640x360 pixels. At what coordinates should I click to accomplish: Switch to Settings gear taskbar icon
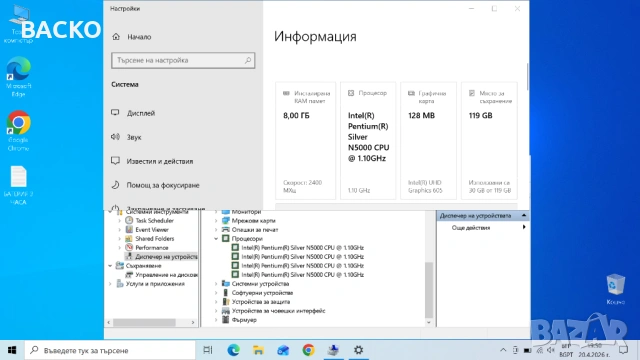(x=358, y=350)
